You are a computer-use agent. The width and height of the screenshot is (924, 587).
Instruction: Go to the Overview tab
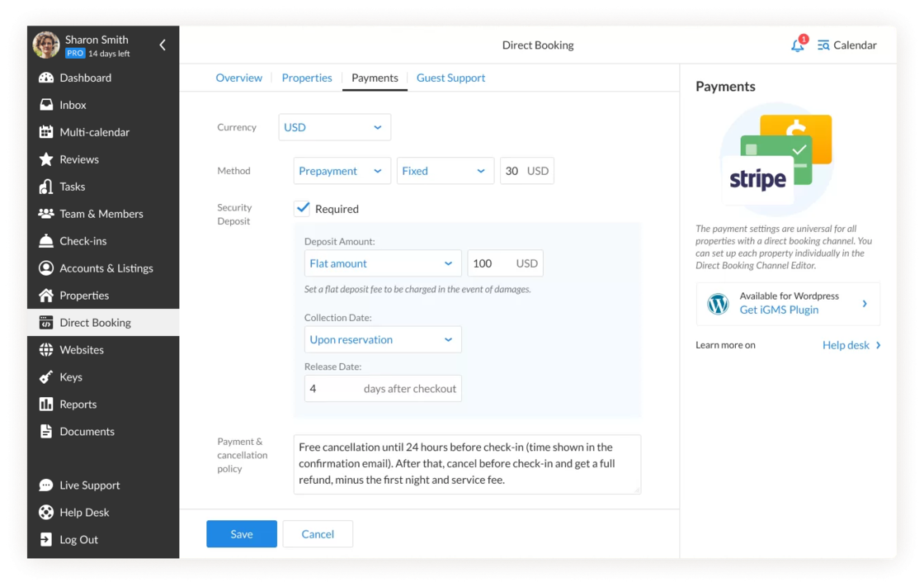tap(239, 78)
